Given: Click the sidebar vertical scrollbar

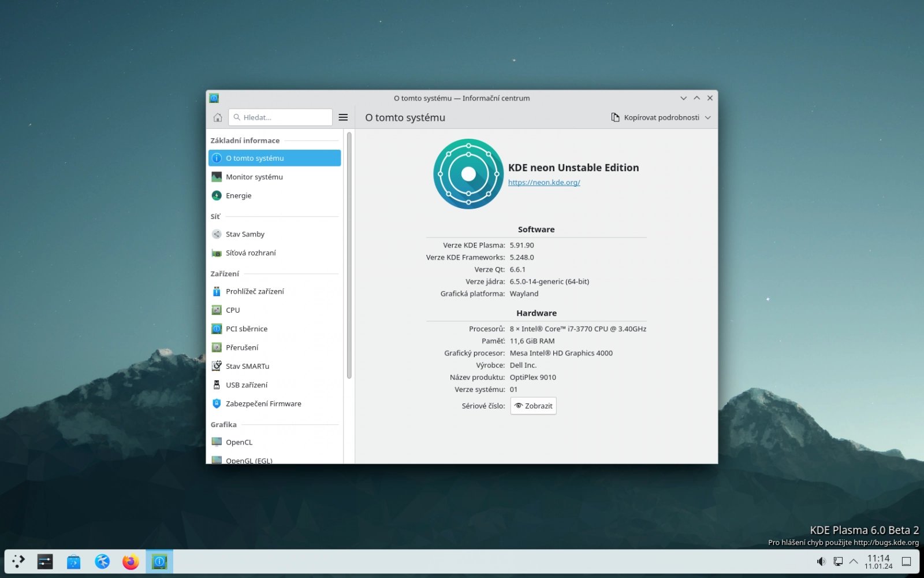Looking at the screenshot, I should tap(349, 255).
